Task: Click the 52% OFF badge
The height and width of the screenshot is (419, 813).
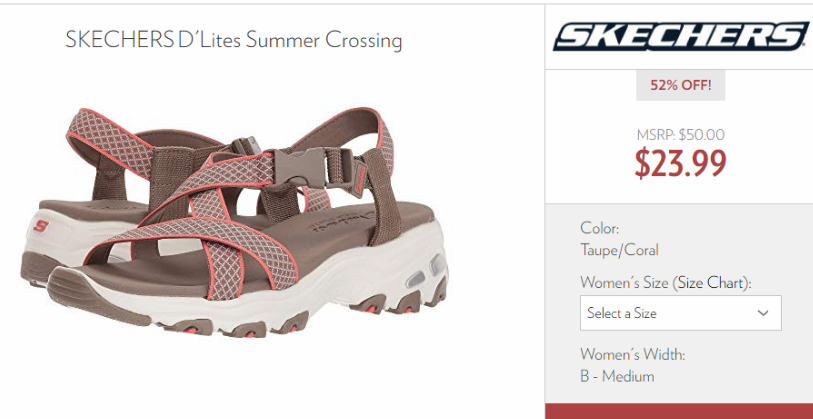Action: pos(680,85)
